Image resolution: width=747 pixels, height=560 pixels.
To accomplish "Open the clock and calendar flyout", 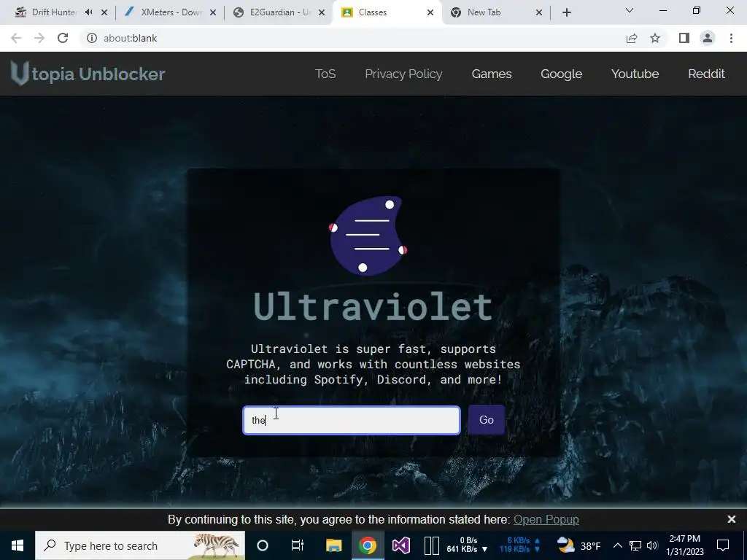I will click(684, 545).
